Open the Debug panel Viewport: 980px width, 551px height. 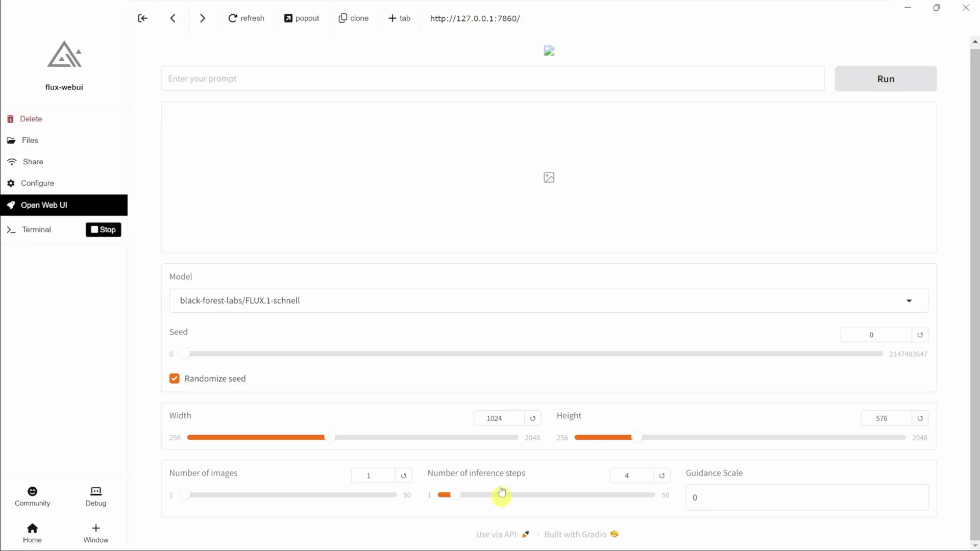95,496
